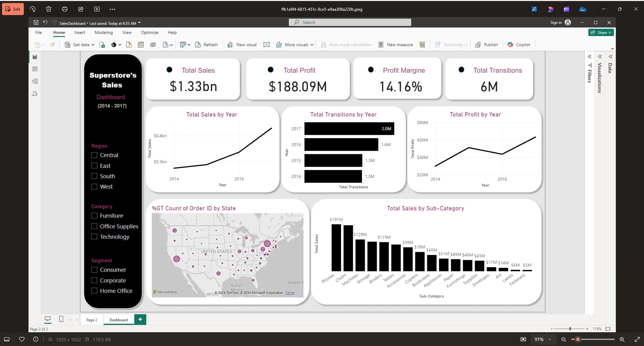Switch to Table view in left sidebar
The image size is (644, 346).
coord(35,69)
